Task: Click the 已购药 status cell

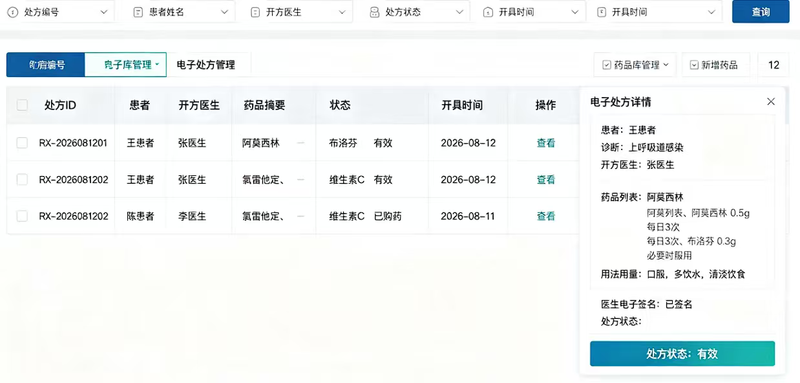Action: pyautogui.click(x=388, y=216)
